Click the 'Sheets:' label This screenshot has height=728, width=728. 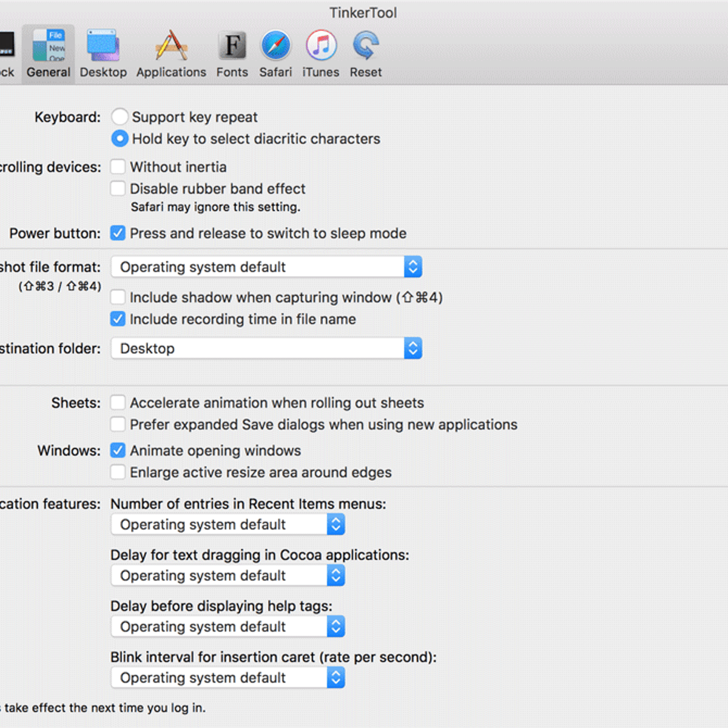[76, 403]
